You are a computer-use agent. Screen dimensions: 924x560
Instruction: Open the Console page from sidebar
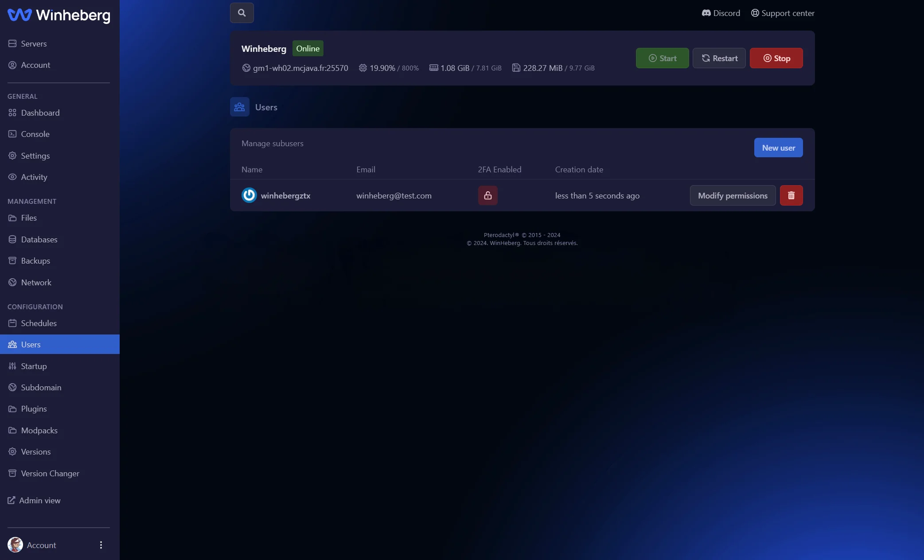35,134
